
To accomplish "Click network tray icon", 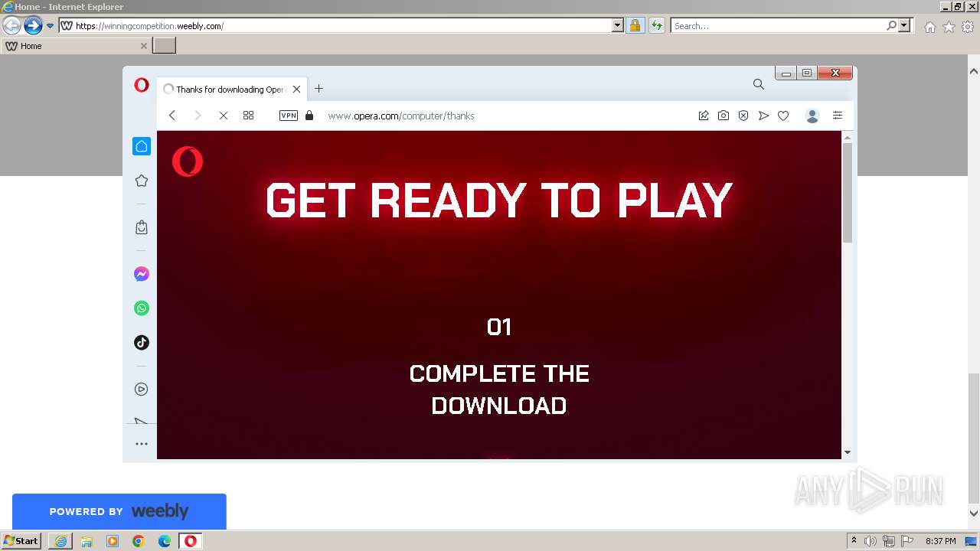I will [x=889, y=541].
